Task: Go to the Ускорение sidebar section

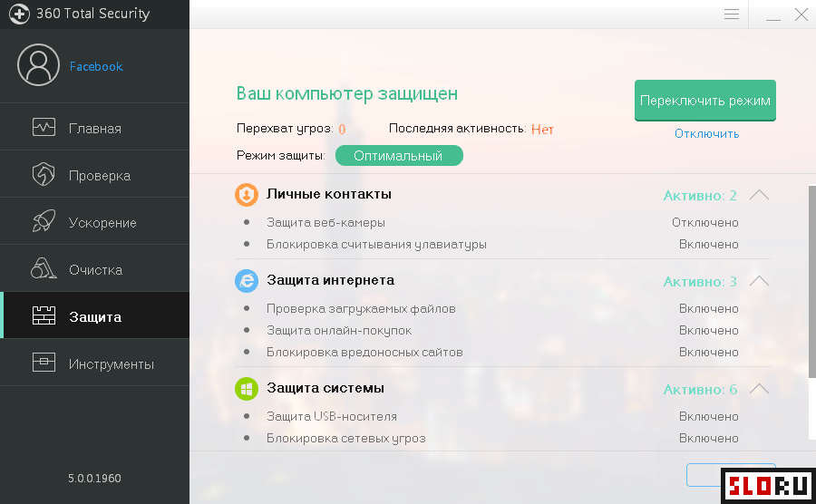Action: pyautogui.click(x=94, y=221)
